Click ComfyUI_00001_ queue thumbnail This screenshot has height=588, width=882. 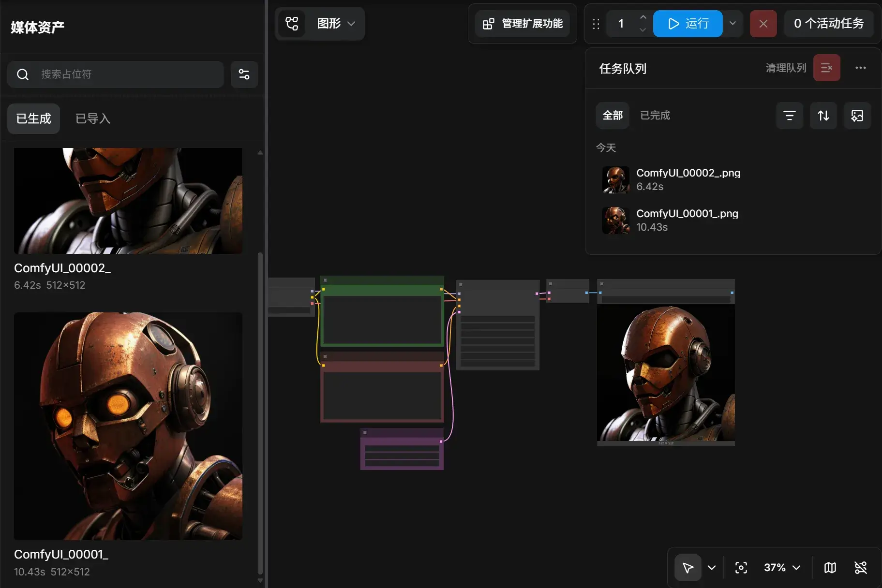coord(615,220)
